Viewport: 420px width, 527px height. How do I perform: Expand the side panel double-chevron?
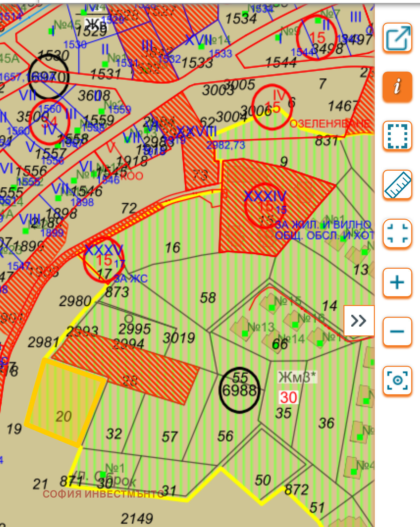359,321
